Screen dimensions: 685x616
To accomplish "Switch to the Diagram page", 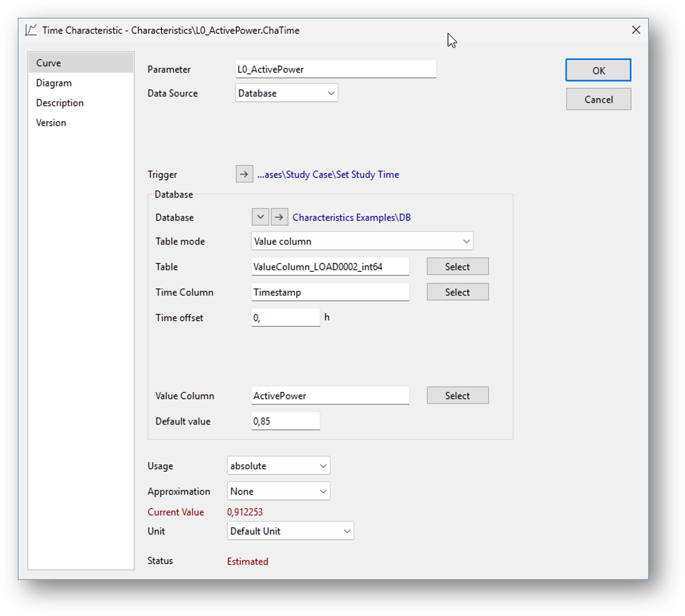I will point(54,83).
